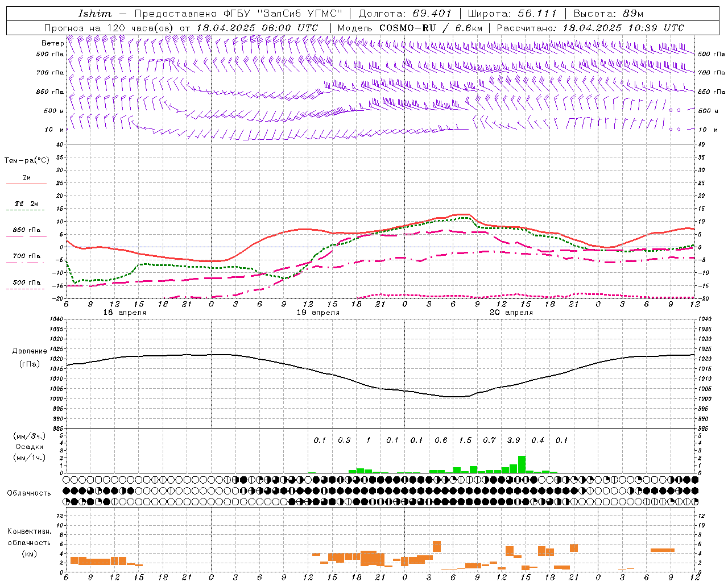
Task: Click the "0.6" three-hour precipitation value
Action: pyautogui.click(x=441, y=440)
